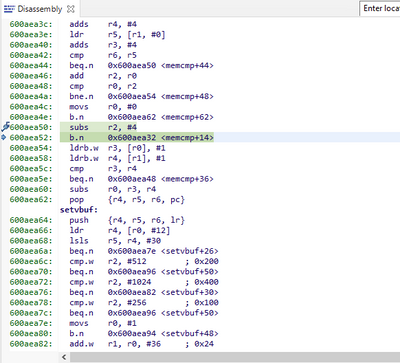Select the pop {r4, r5, r6, pc} line
The width and height of the screenshot is (400, 363).
[x=127, y=200]
